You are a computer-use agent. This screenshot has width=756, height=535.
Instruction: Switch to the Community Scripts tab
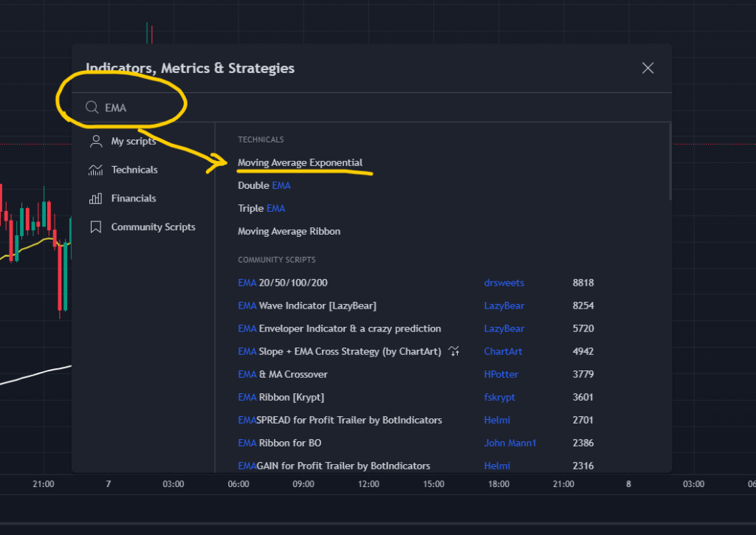[153, 227]
